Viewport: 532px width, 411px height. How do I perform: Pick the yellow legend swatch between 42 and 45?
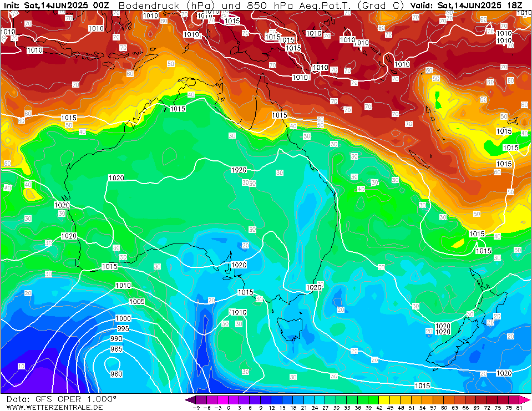coord(384,400)
